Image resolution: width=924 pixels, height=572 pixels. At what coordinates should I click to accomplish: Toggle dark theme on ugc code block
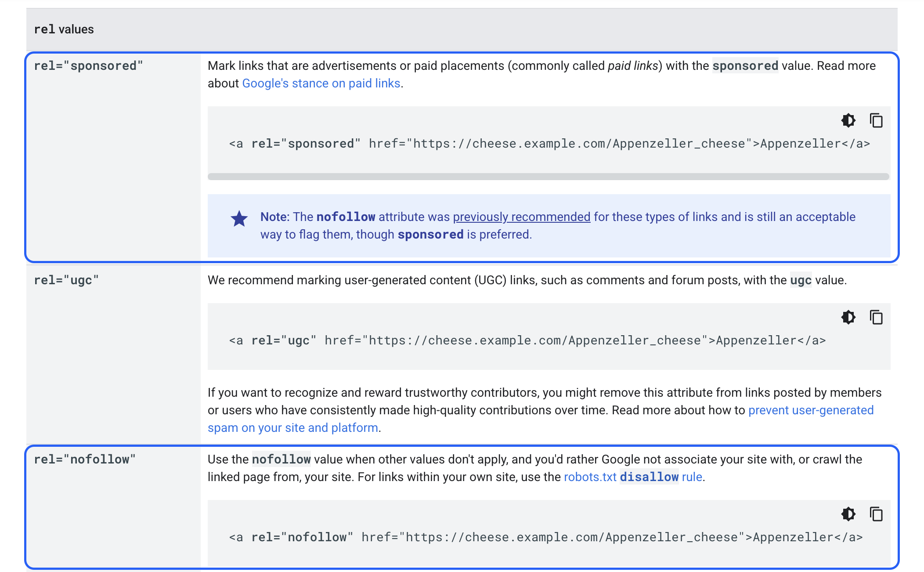pyautogui.click(x=848, y=317)
